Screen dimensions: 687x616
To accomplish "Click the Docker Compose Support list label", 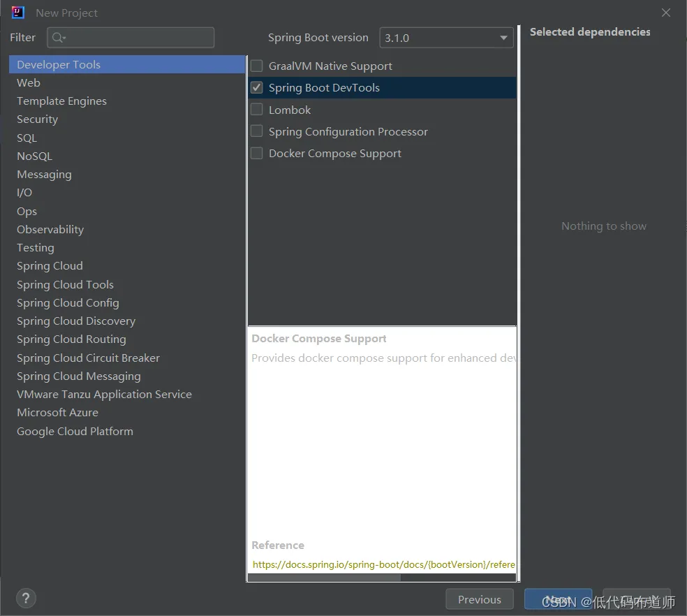I will 334,154.
